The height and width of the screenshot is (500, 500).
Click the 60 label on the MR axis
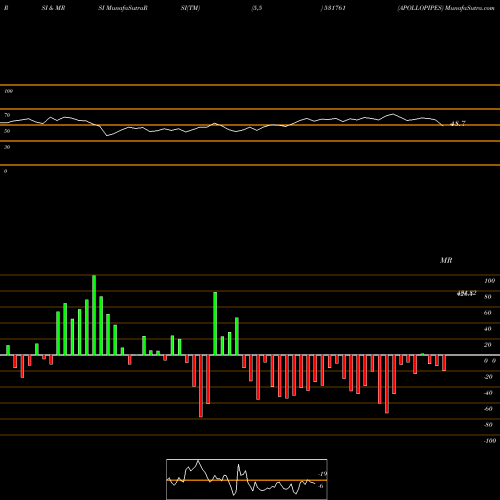[x=487, y=313]
